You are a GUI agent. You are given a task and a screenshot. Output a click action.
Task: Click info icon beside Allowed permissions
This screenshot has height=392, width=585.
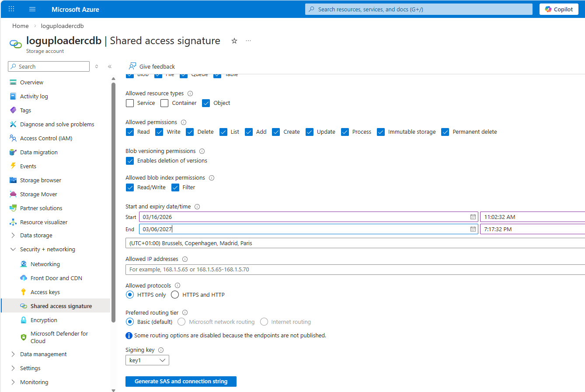(184, 122)
